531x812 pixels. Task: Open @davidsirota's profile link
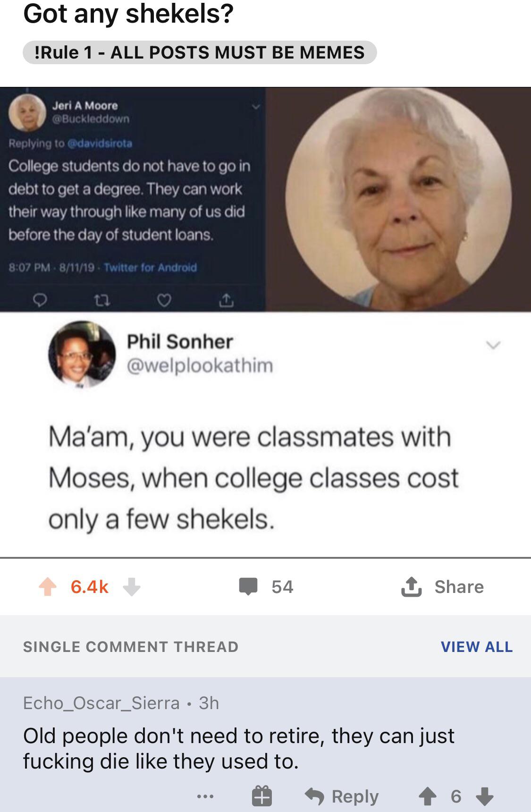pyautogui.click(x=100, y=143)
